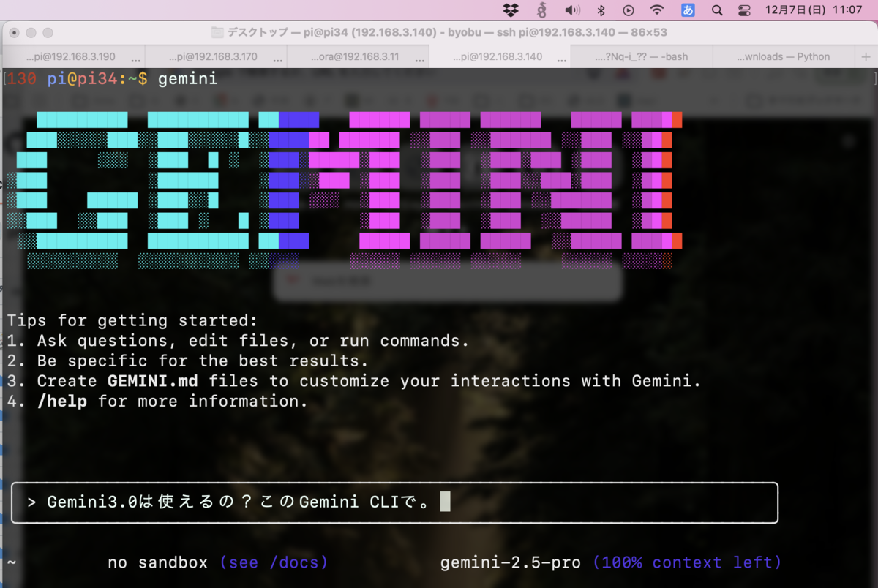
Task: Open the volume control in menu bar
Action: click(572, 10)
